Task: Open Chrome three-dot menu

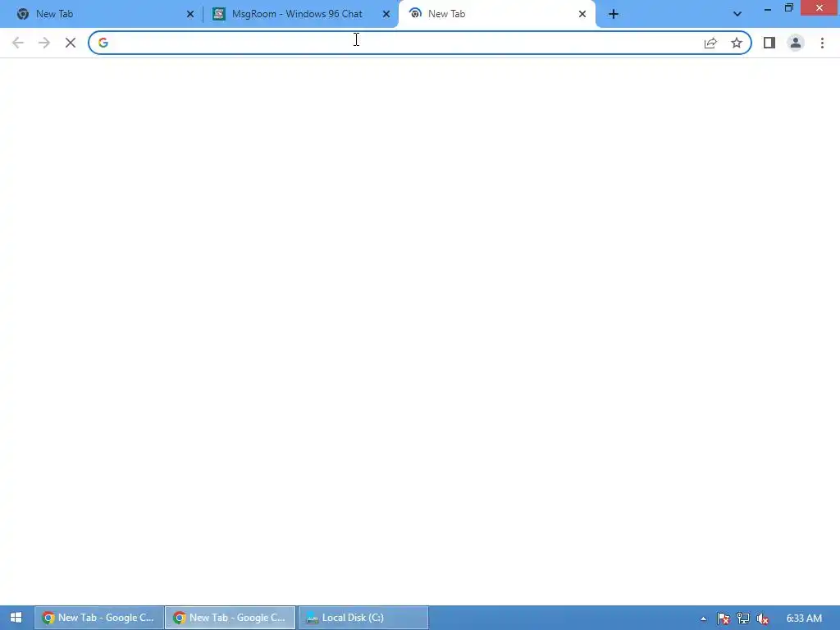Action: [822, 43]
